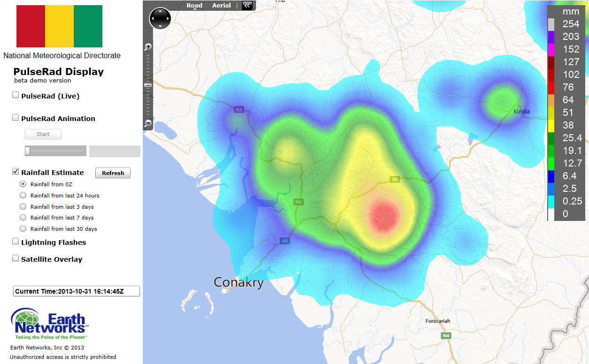Click the 203 mm purple legend swatch
The height and width of the screenshot is (364, 589).
click(551, 37)
